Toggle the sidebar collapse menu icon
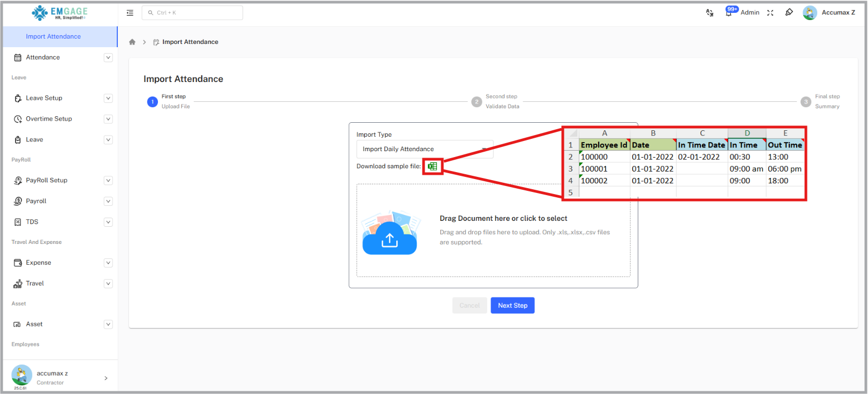The height and width of the screenshot is (394, 868). click(130, 13)
